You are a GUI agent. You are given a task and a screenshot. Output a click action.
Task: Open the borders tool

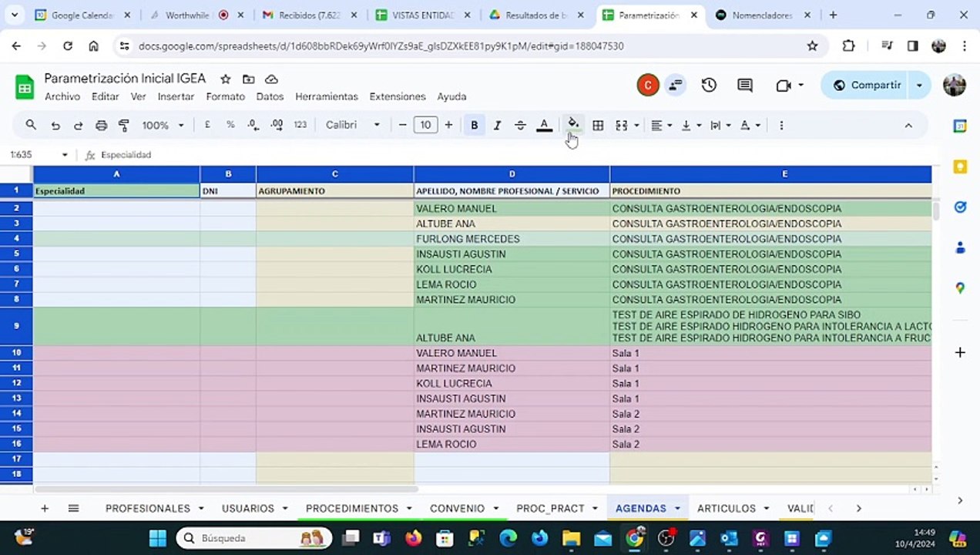pos(598,125)
